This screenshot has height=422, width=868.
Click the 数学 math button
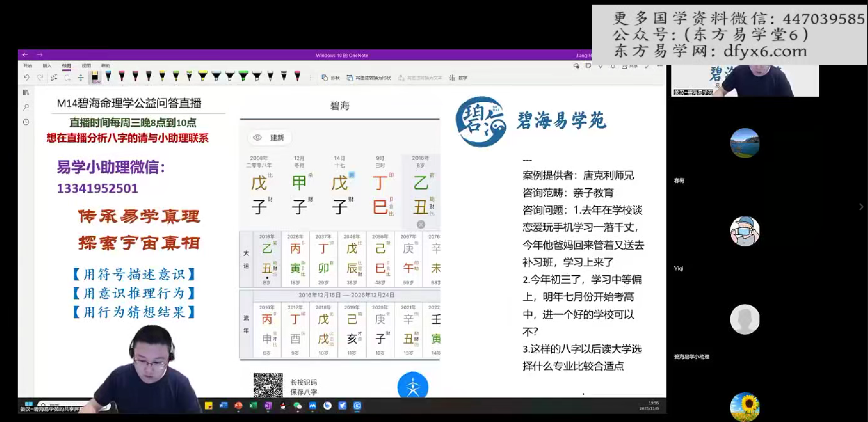[x=458, y=78]
